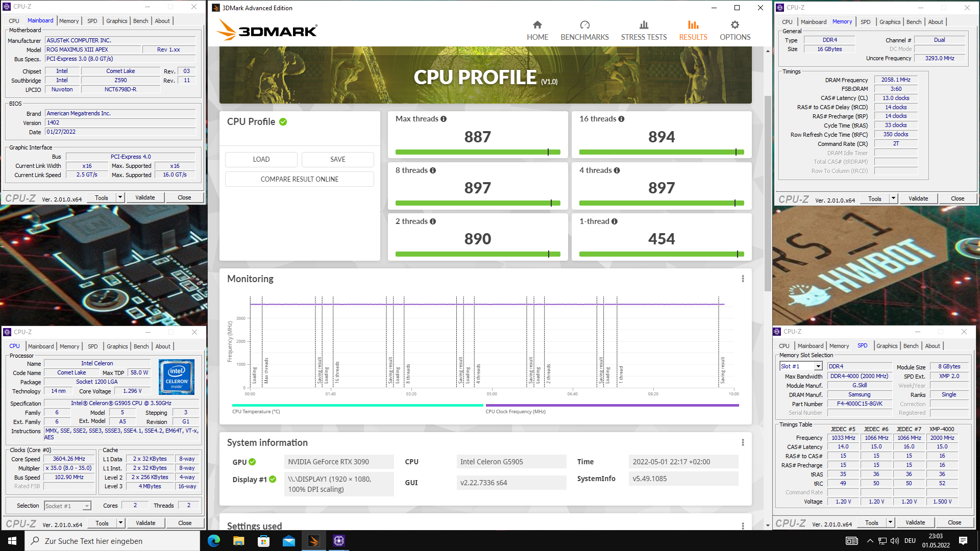Expand Tools dropdown in Memory CPU-Z window

(893, 198)
